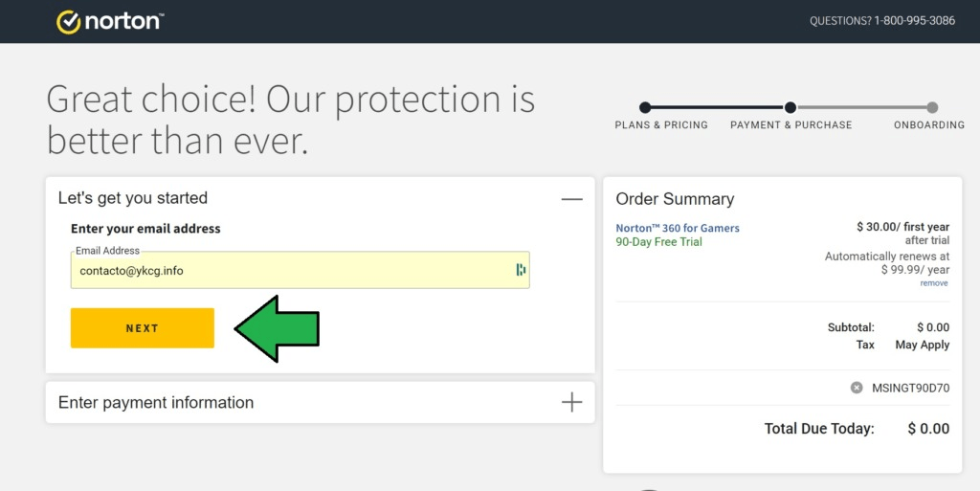Click the Order Summary heading

(675, 199)
